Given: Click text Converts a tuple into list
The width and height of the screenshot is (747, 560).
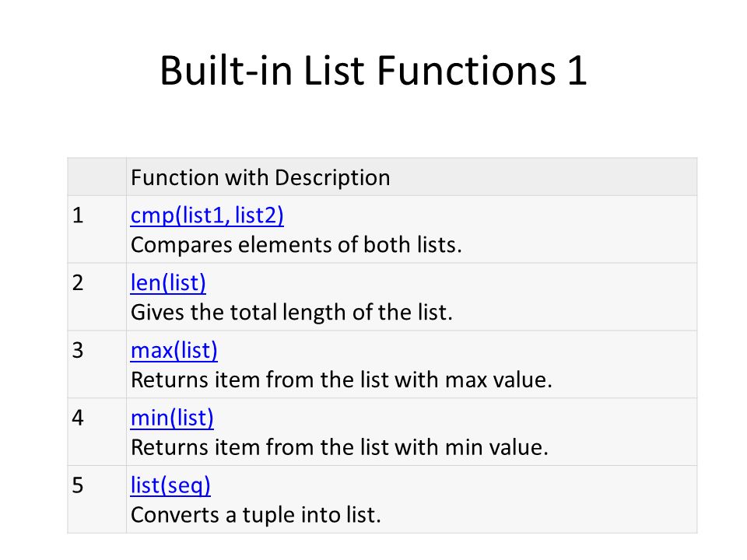Looking at the screenshot, I should (x=256, y=515).
